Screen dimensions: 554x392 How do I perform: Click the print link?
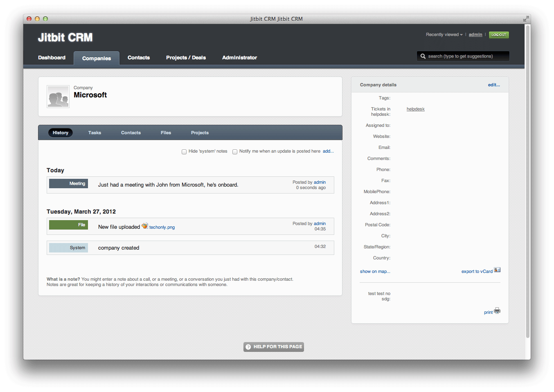tap(488, 312)
